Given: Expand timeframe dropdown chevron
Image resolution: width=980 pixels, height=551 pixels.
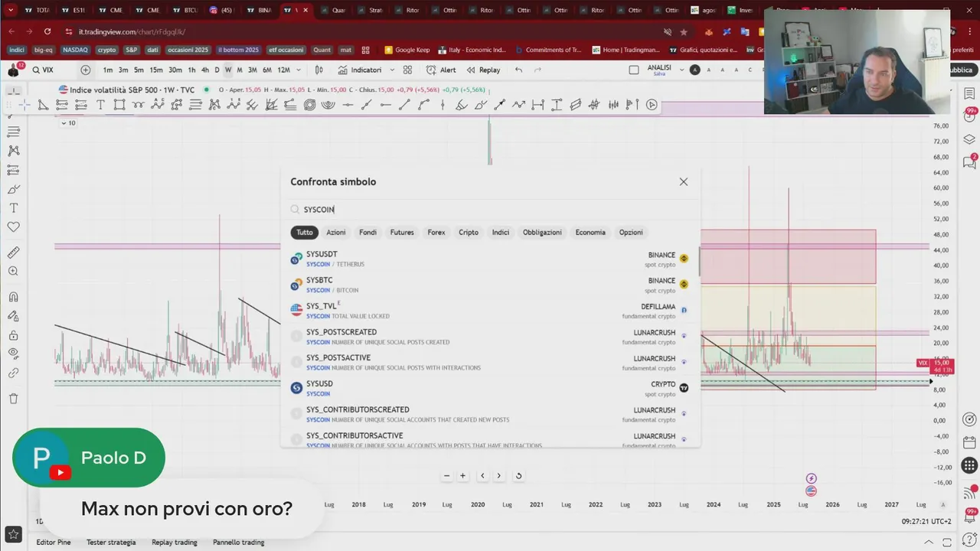Looking at the screenshot, I should pyautogui.click(x=298, y=70).
